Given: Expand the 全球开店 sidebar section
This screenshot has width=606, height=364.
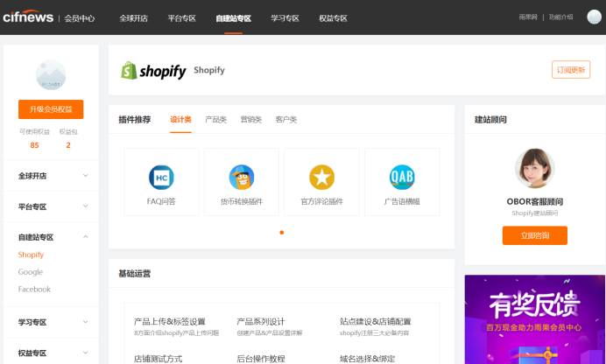Looking at the screenshot, I should click(x=51, y=176).
